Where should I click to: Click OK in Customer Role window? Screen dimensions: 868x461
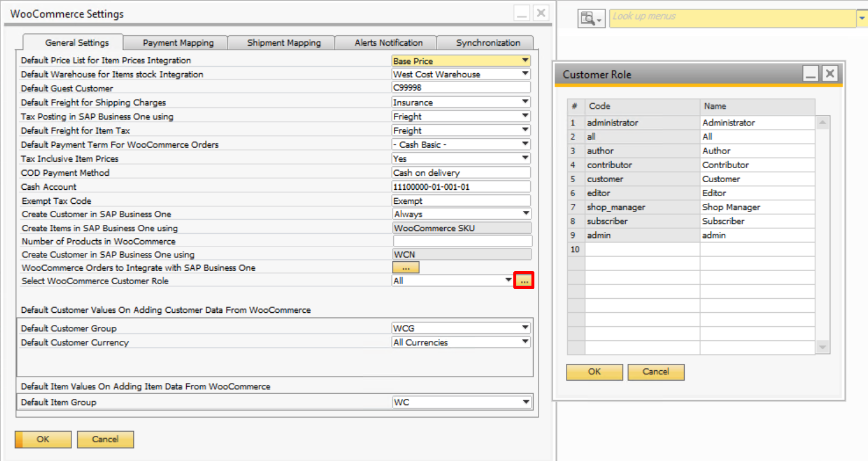[595, 372]
